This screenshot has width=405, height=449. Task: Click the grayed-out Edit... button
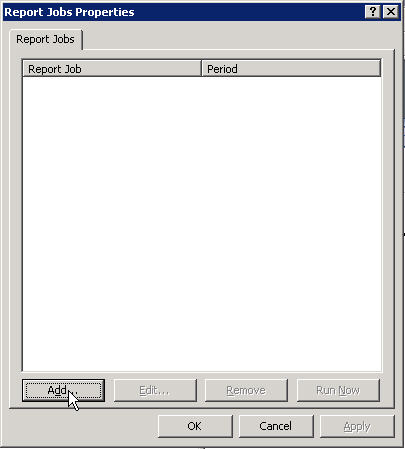point(155,390)
